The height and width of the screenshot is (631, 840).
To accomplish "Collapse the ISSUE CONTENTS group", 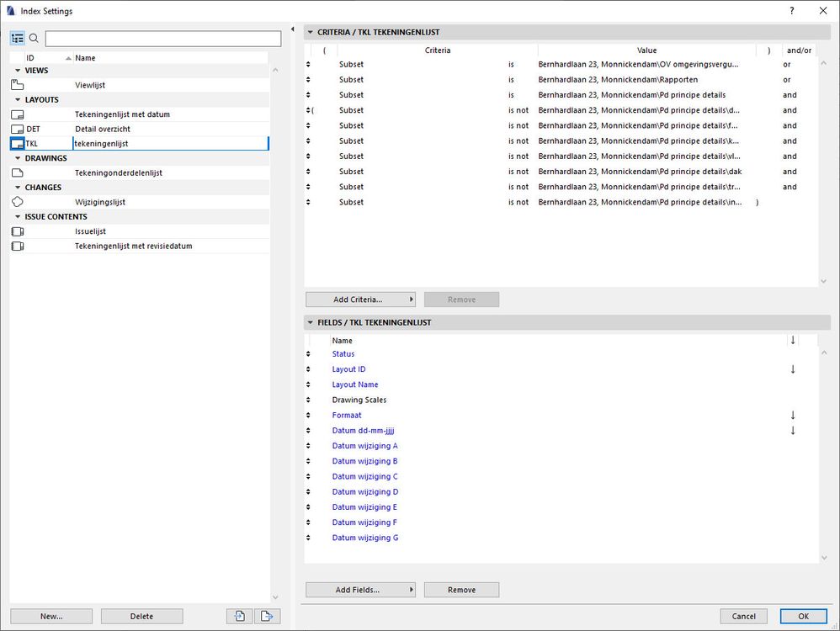I will pyautogui.click(x=18, y=216).
